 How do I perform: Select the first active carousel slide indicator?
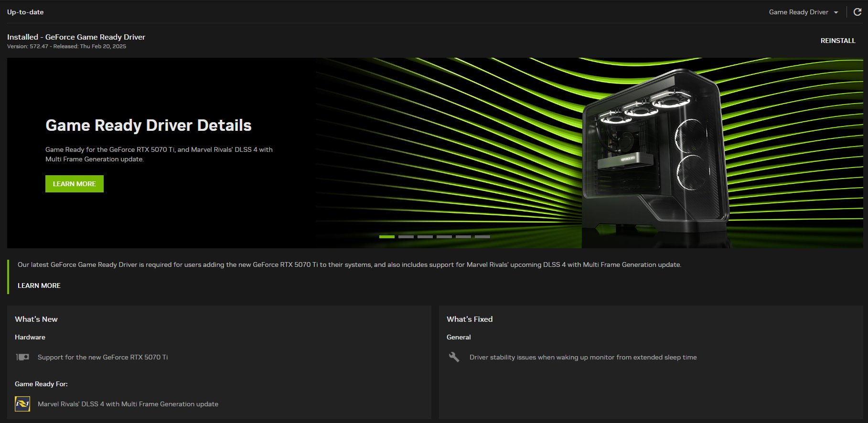387,237
